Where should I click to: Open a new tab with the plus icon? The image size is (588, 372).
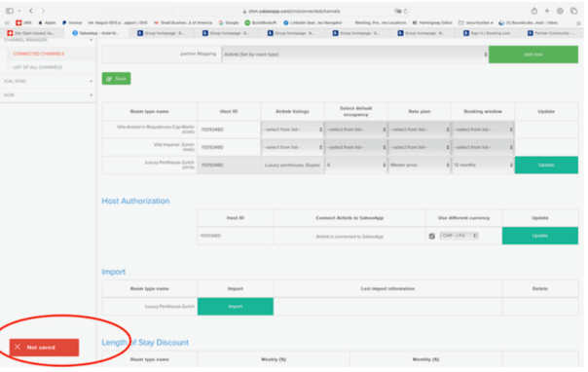click(x=547, y=11)
